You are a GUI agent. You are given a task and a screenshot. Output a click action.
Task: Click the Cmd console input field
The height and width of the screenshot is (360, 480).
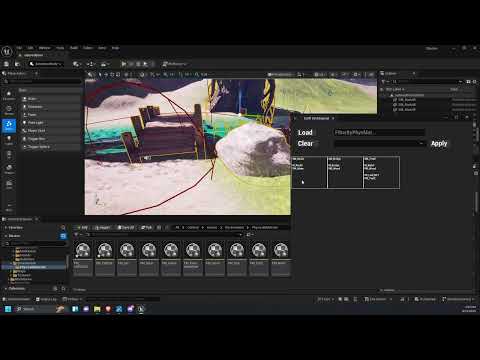pyautogui.click(x=123, y=299)
